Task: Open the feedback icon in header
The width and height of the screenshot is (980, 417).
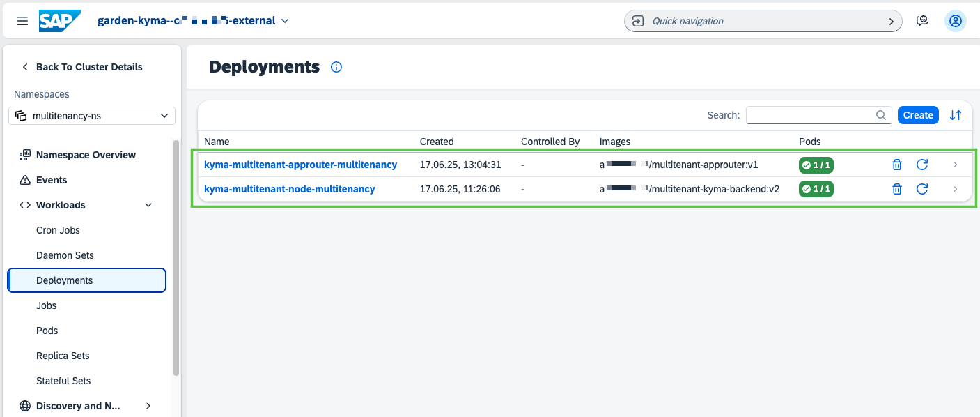Action: coord(922,21)
